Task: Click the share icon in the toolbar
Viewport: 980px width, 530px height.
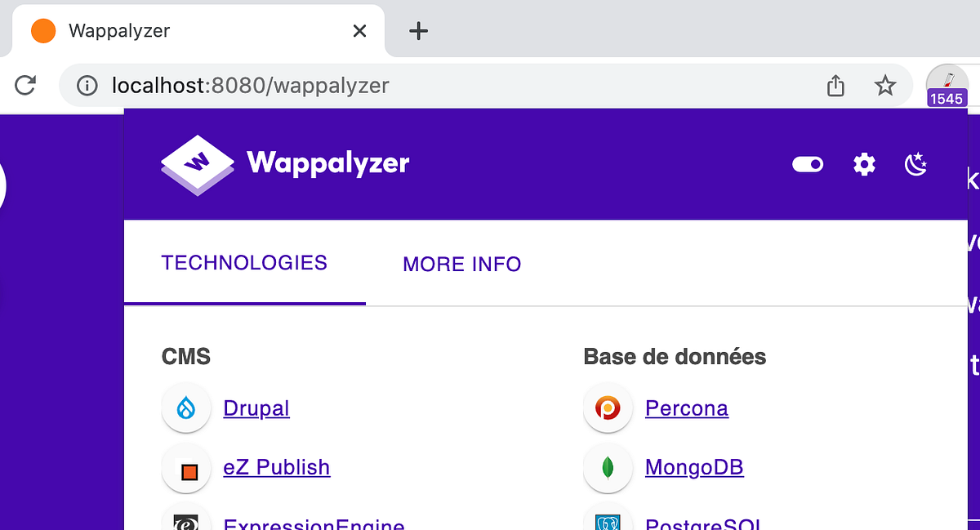Action: 835,84
